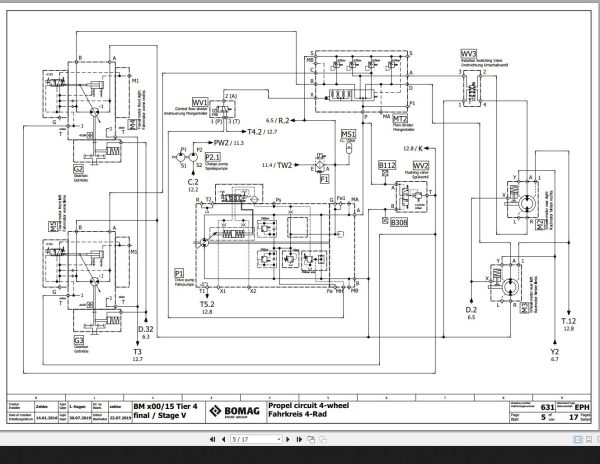Click the previous view icon in navigation bar
Screen dimensions: 600x464
click(x=311, y=440)
